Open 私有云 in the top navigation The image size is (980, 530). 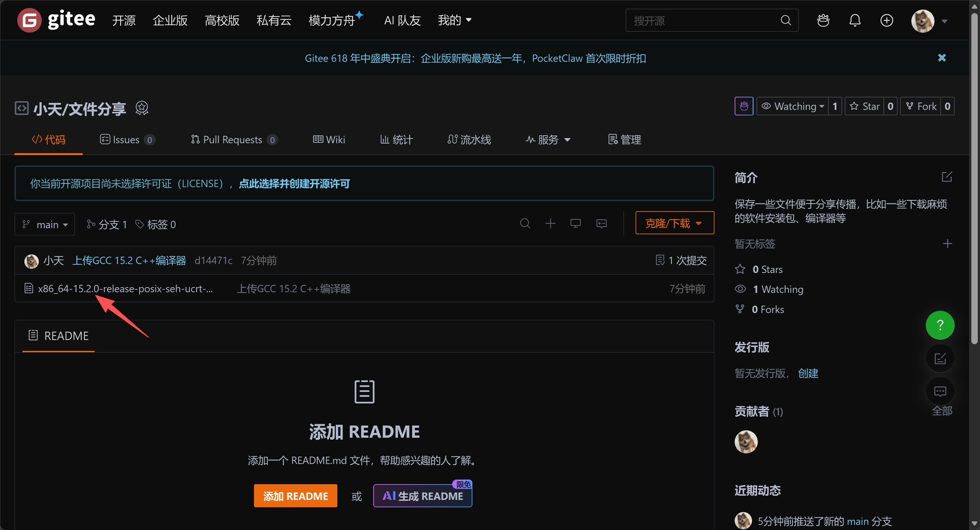[274, 20]
